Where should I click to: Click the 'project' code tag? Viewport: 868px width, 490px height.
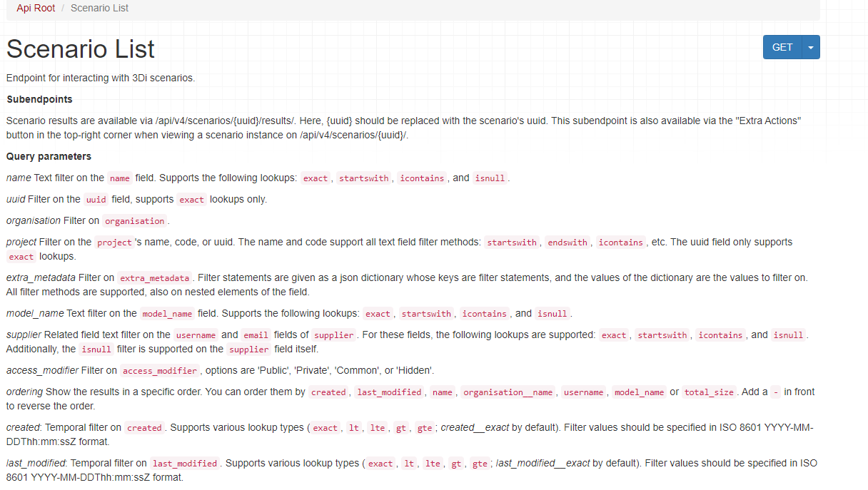115,243
